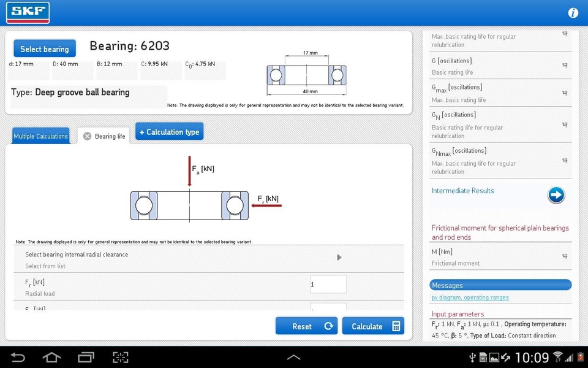The height and width of the screenshot is (368, 588).
Task: Tap symbol icon in M [Nm] row
Action: click(x=565, y=256)
